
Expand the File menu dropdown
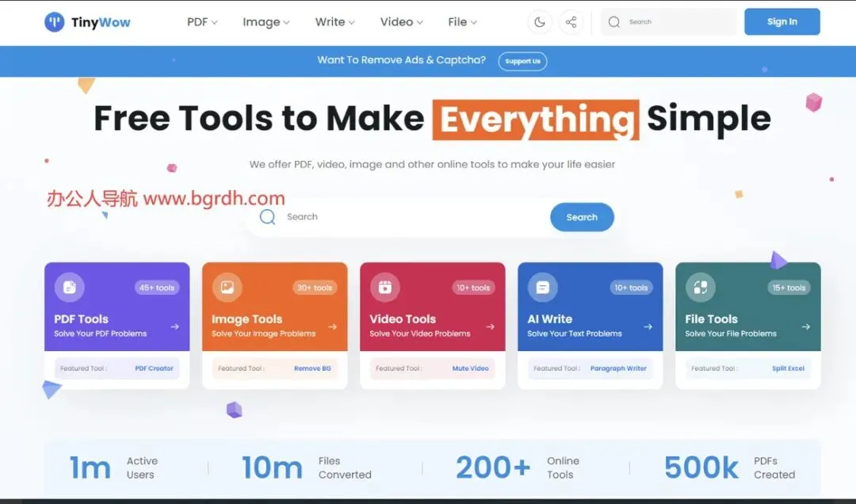462,22
